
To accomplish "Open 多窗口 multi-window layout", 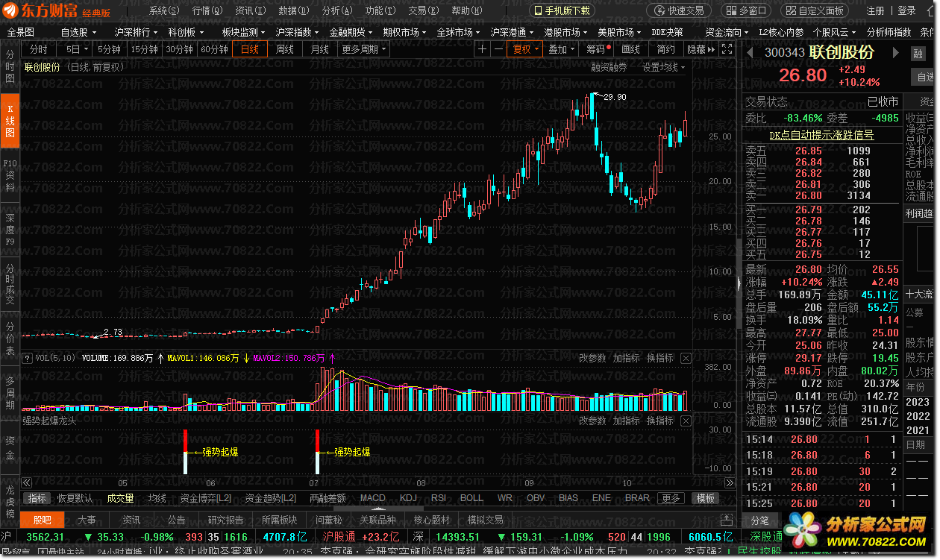I will pyautogui.click(x=745, y=10).
